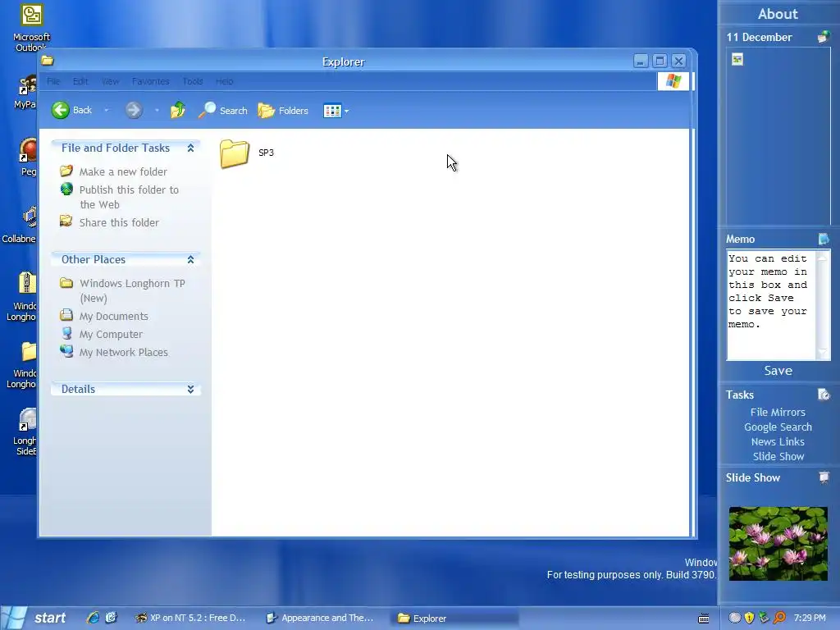840x630 pixels.
Task: Click the Windows flag logo in Explorer
Action: [x=673, y=81]
